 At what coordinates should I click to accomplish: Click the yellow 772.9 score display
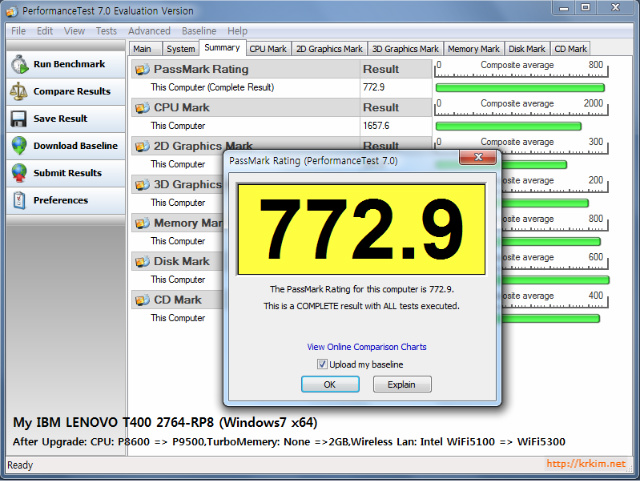[x=362, y=229]
